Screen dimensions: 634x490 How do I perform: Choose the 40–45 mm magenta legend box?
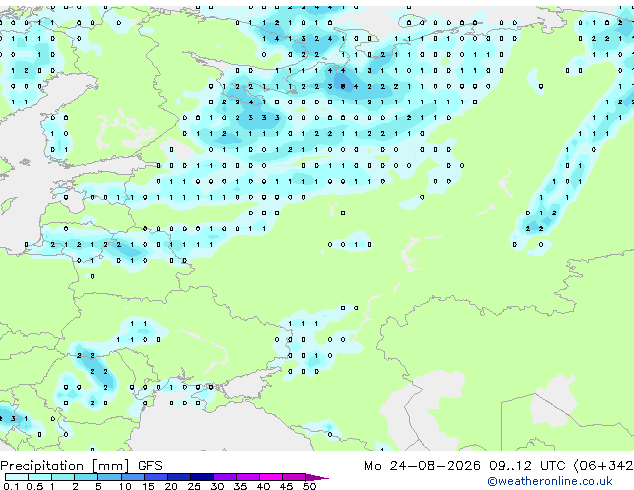pos(271,477)
